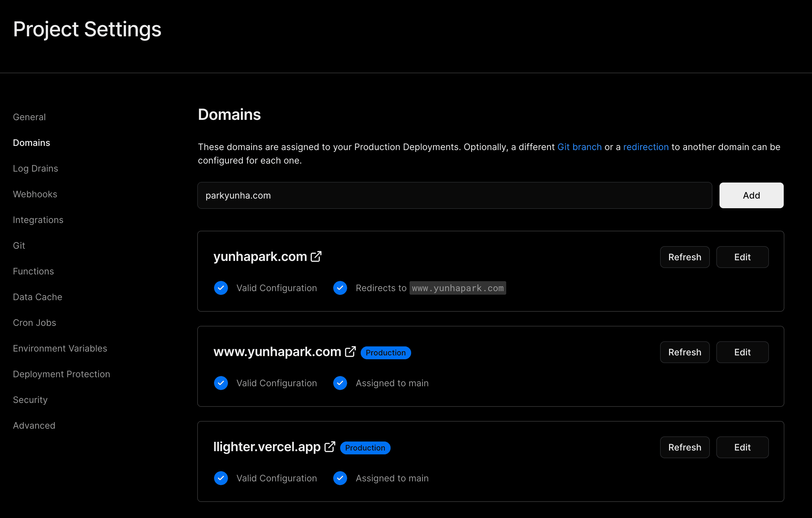
Task: Follow the redirection documentation link
Action: pyautogui.click(x=645, y=147)
